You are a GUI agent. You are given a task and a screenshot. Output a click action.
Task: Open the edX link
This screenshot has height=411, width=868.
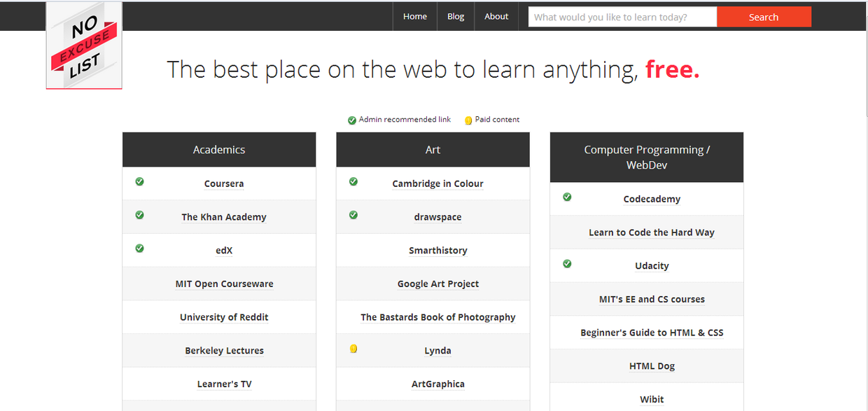[224, 251]
